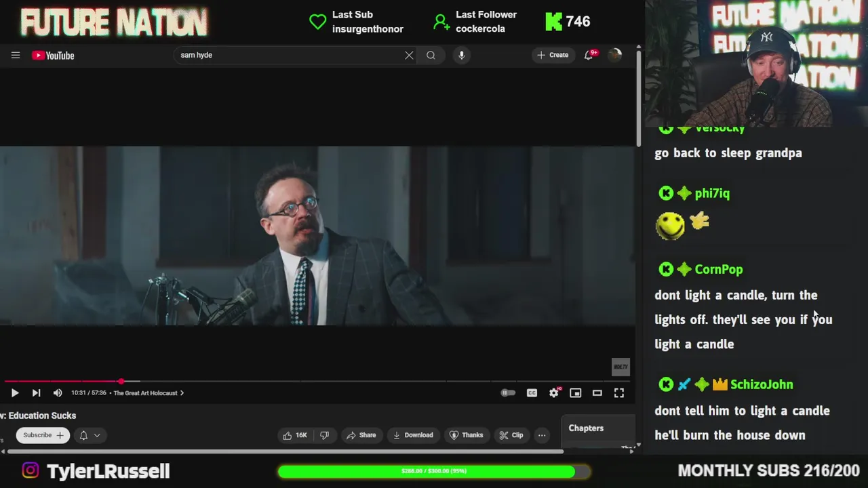Click the Last Sub heart icon
The height and width of the screenshot is (488, 868).
pos(317,22)
